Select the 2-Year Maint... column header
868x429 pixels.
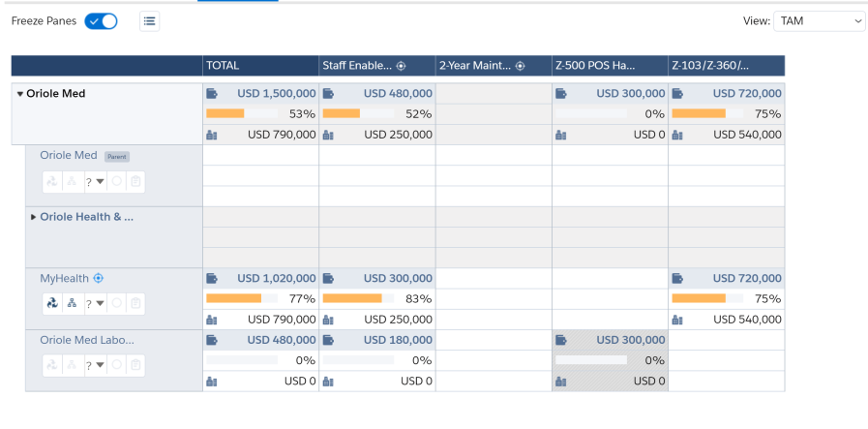tap(494, 66)
